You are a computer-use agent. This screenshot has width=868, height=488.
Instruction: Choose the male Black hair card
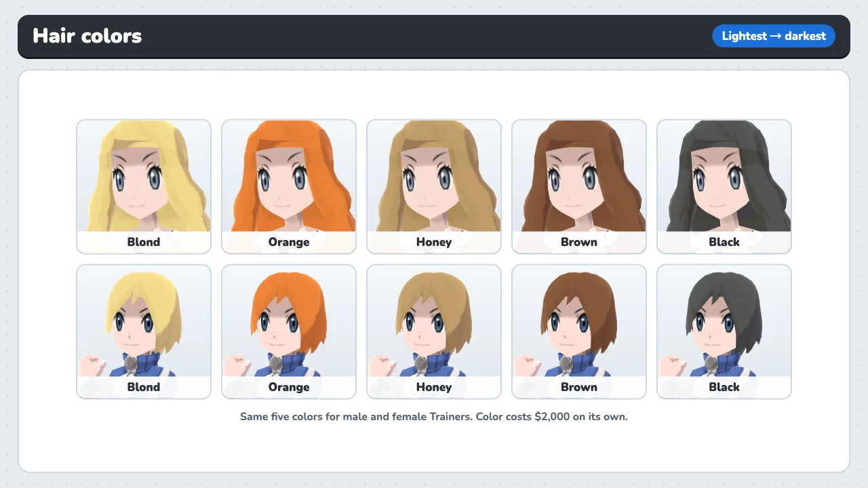point(724,331)
